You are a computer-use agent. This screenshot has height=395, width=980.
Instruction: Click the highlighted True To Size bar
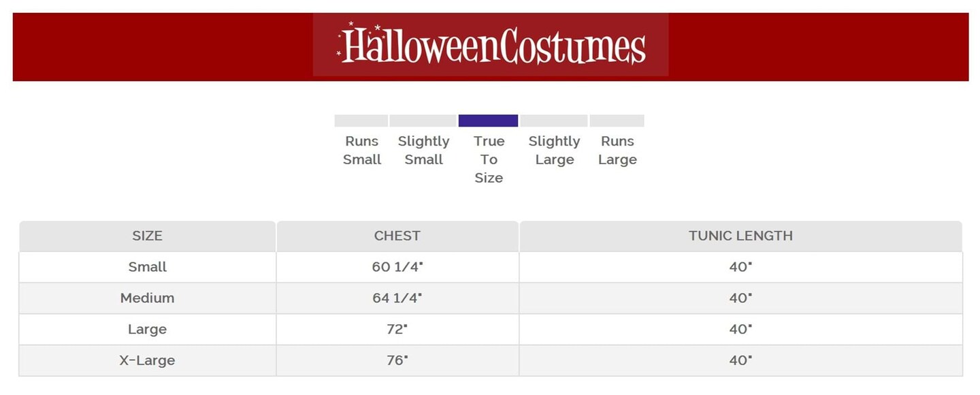[x=488, y=121]
